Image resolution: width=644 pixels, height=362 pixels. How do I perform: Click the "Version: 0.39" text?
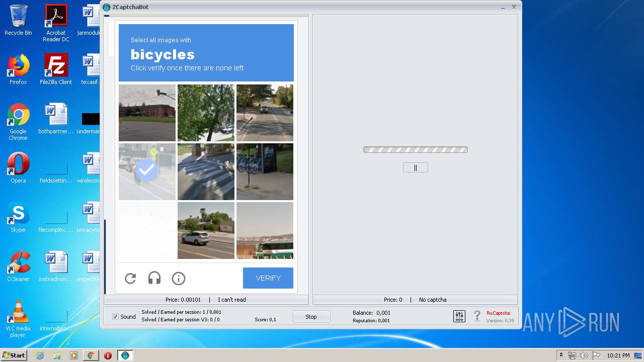(x=500, y=320)
